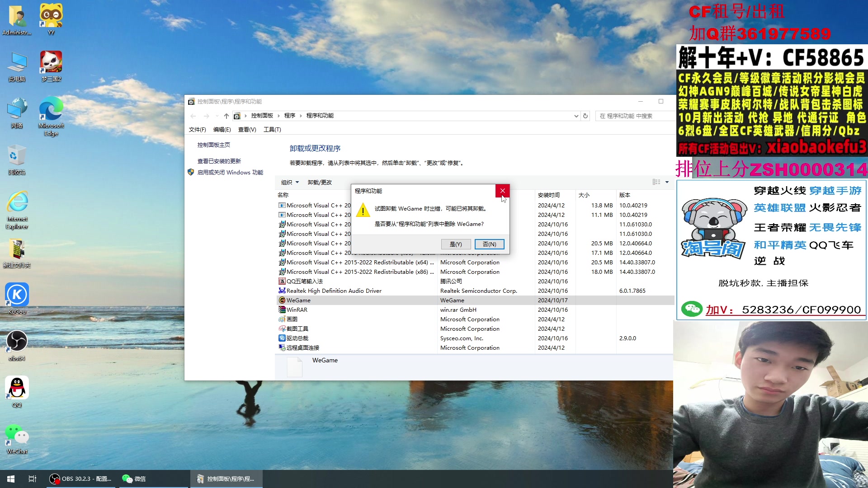Launch Microsoft Edge desktop shortcut
868x488 pixels.
[51, 116]
